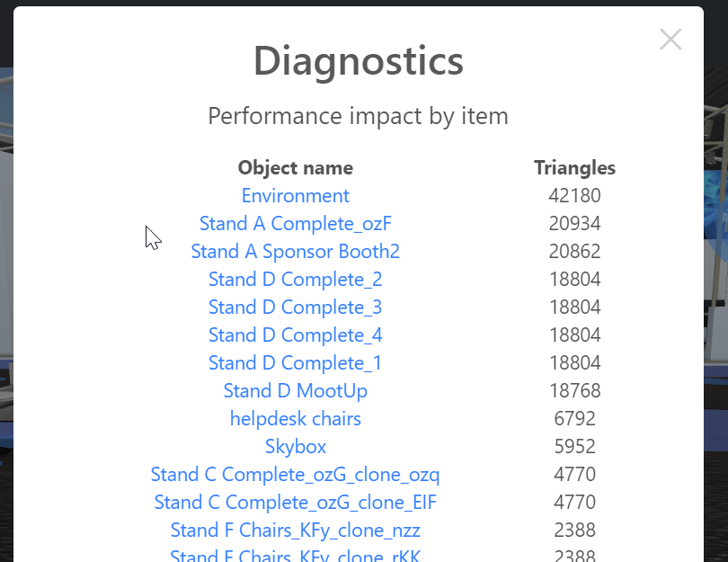The width and height of the screenshot is (728, 562).
Task: Open Stand D Complete_2 item
Action: tap(295, 279)
